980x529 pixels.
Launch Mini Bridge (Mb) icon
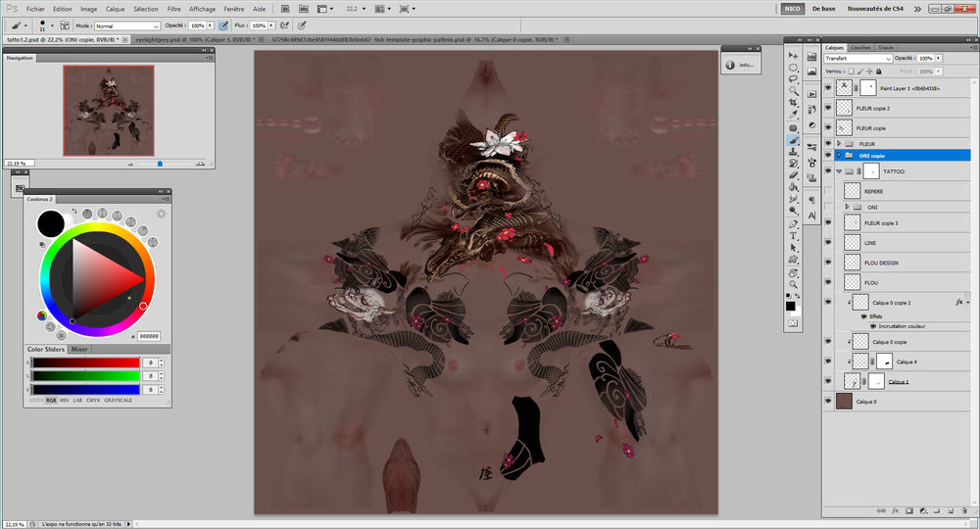coord(303,9)
